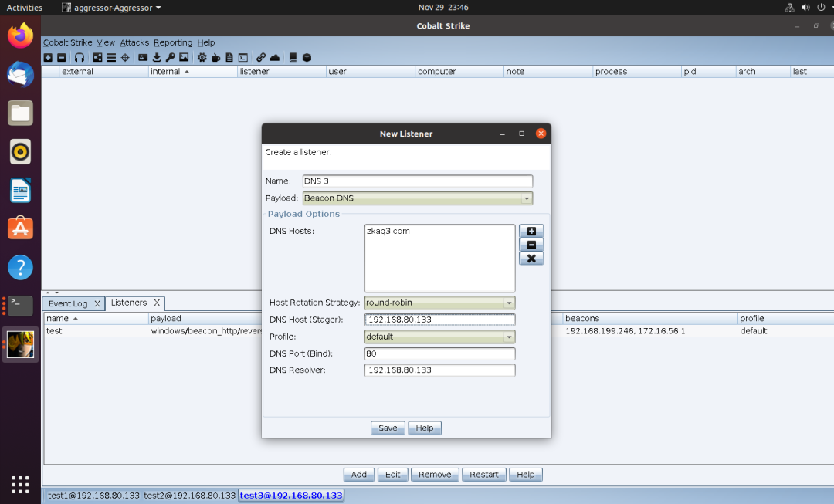Screen dimensions: 834x504
Task: Sort listeners by name column header
Action: 96,319
